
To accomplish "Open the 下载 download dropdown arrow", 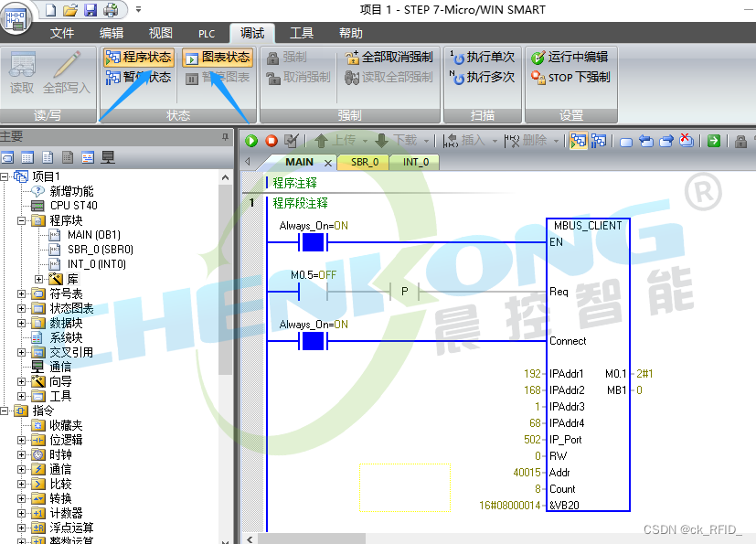I will click(x=426, y=141).
